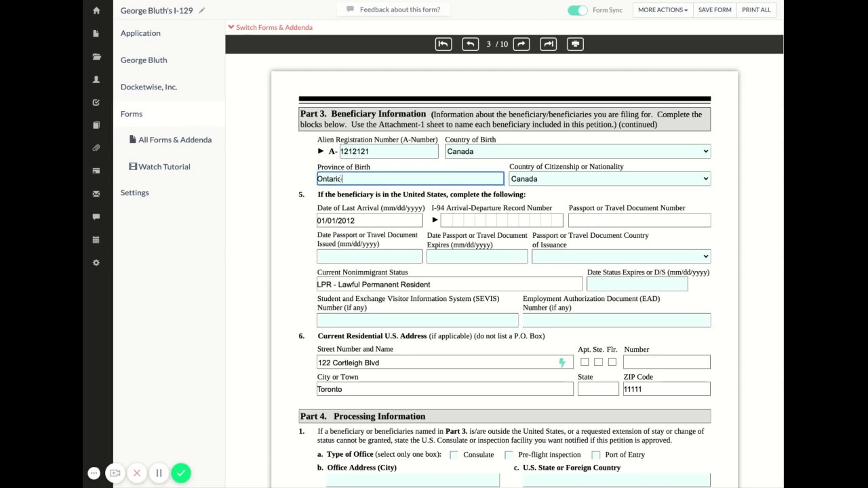Click the Passport or Travel Document Number field

click(x=639, y=220)
